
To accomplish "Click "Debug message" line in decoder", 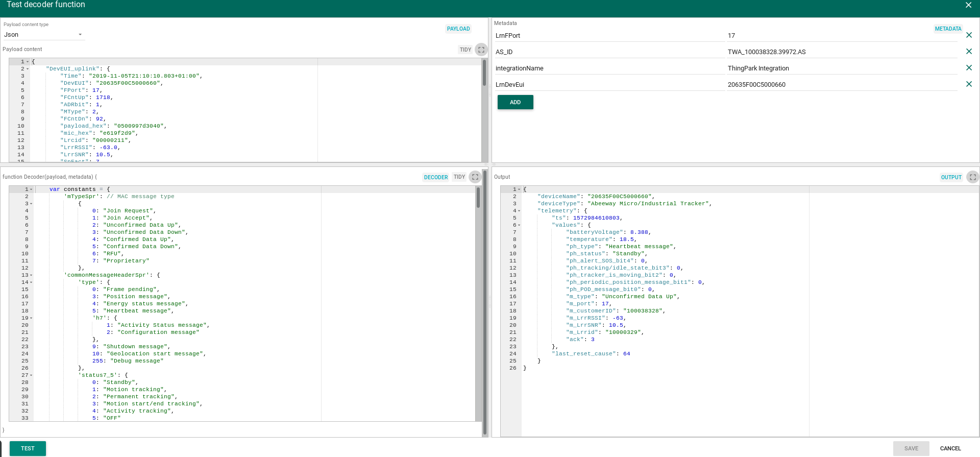I will (128, 361).
